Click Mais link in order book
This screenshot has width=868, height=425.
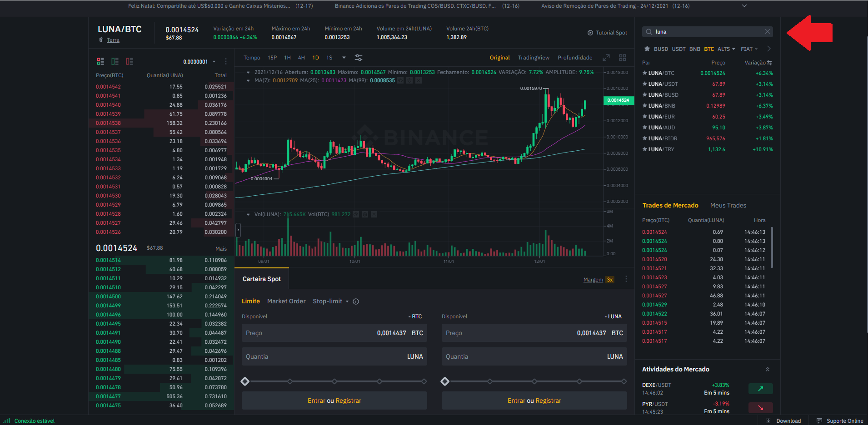click(x=221, y=249)
